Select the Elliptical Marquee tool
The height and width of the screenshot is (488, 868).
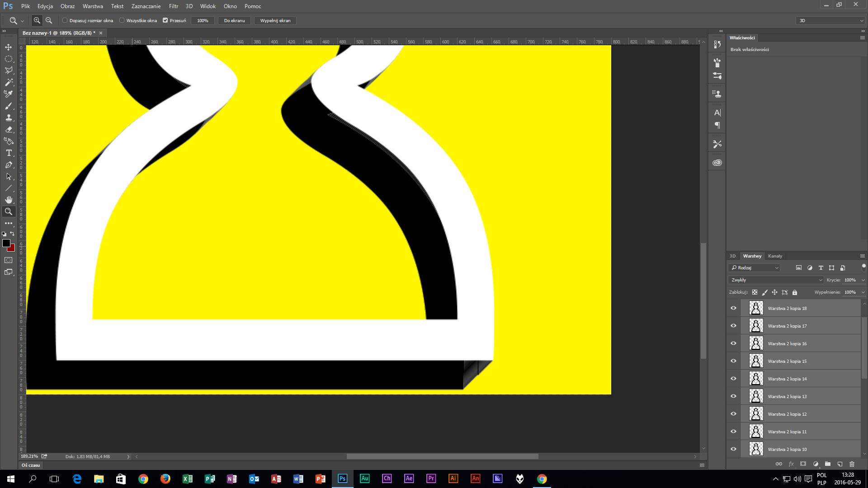click(x=9, y=59)
